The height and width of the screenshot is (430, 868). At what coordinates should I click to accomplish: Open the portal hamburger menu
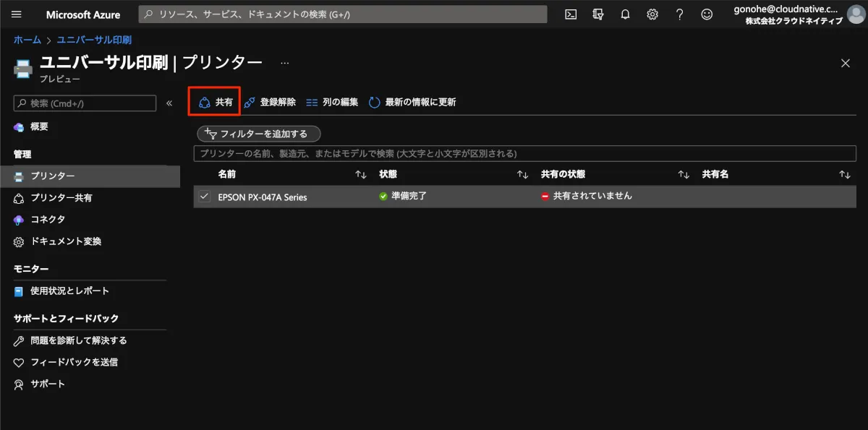click(x=17, y=14)
